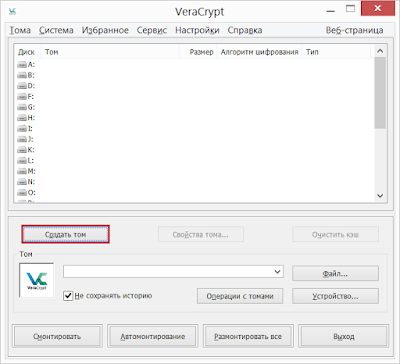The image size is (400, 364).
Task: Click the Выход button
Action: click(x=343, y=336)
